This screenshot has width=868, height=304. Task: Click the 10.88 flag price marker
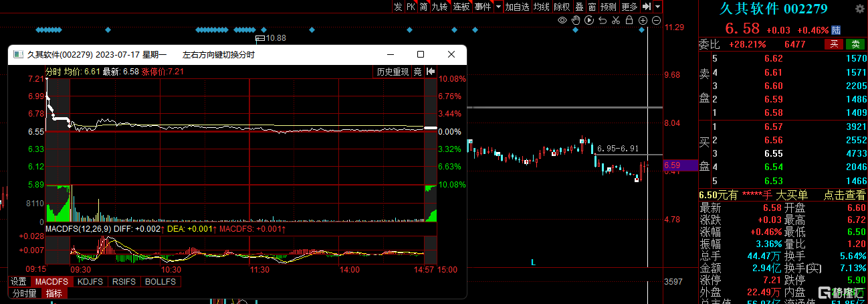pyautogui.click(x=270, y=38)
